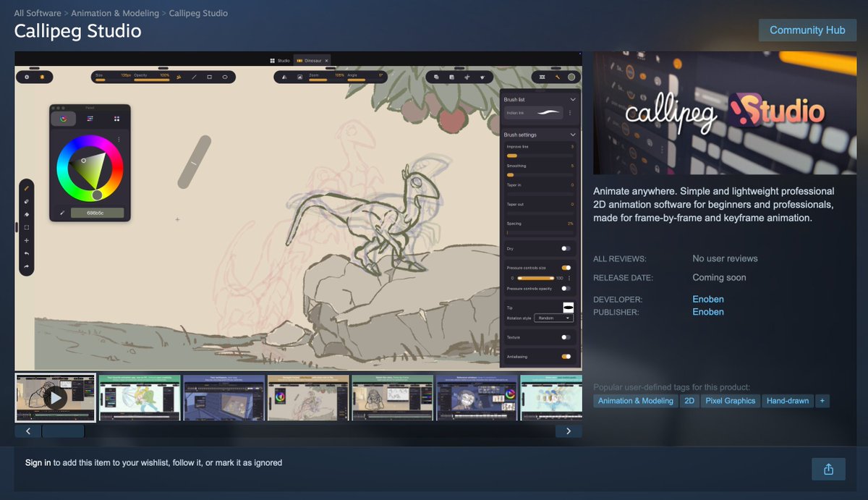Open pressure size range options dots
868x500 pixels.
[x=569, y=278]
